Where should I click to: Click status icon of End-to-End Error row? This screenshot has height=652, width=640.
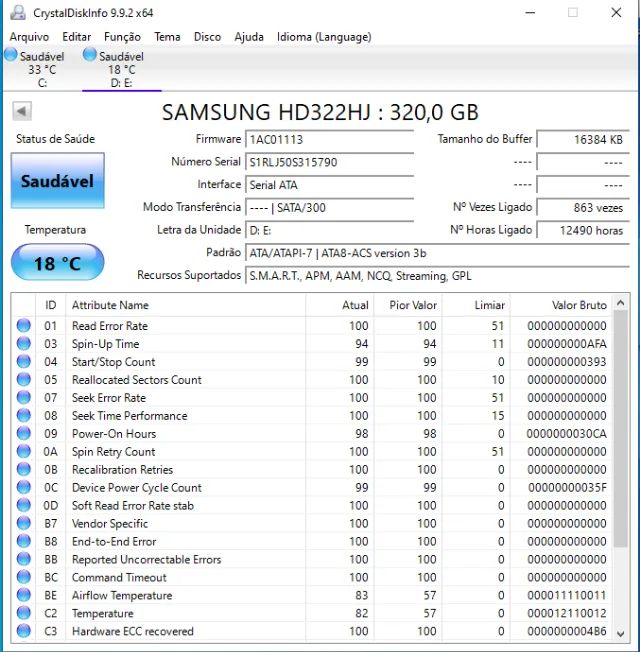click(24, 541)
